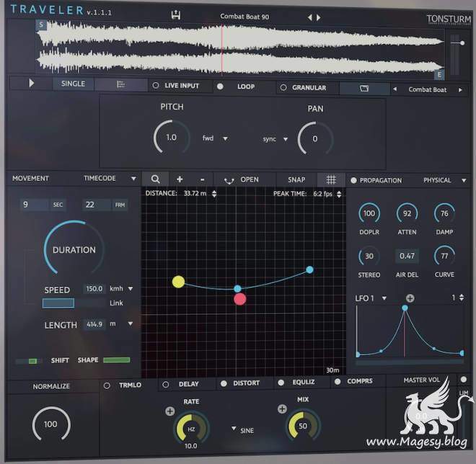Add point to LFO 1 plus icon
Screen dimensions: 476x464
pyautogui.click(x=410, y=298)
